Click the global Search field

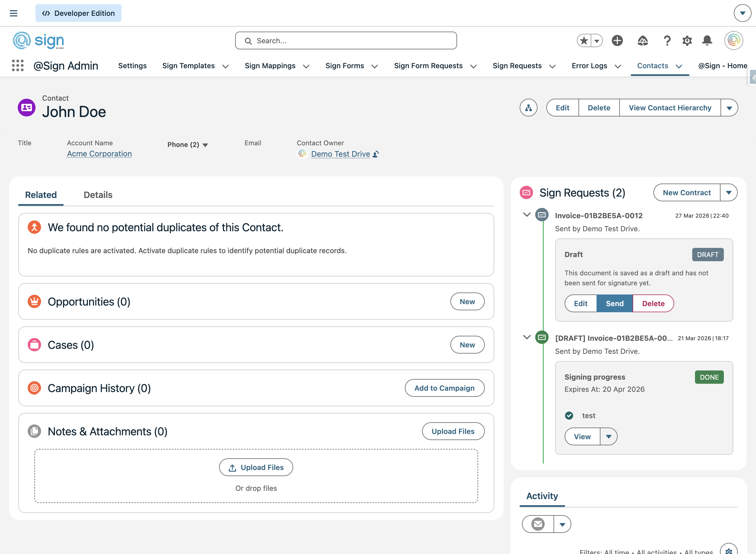coord(346,40)
